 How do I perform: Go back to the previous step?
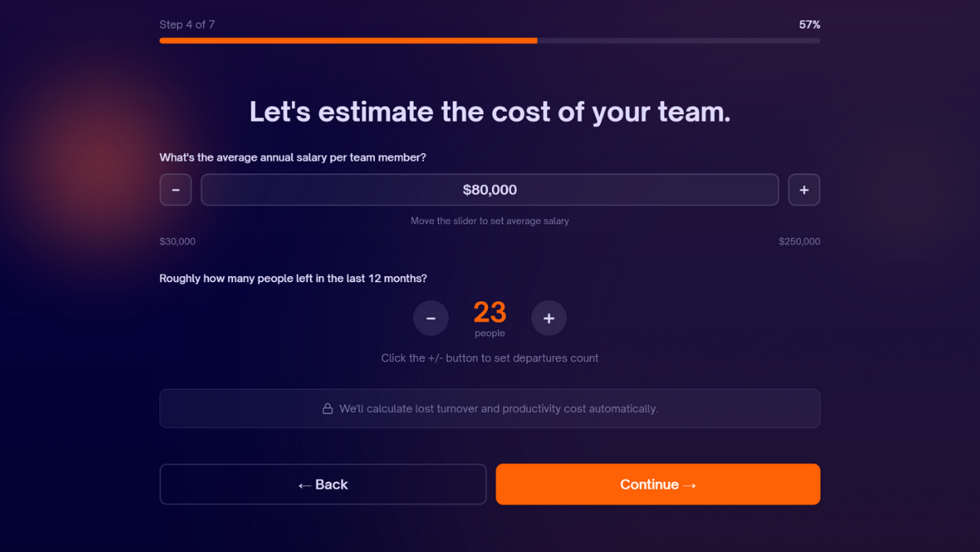click(x=323, y=484)
